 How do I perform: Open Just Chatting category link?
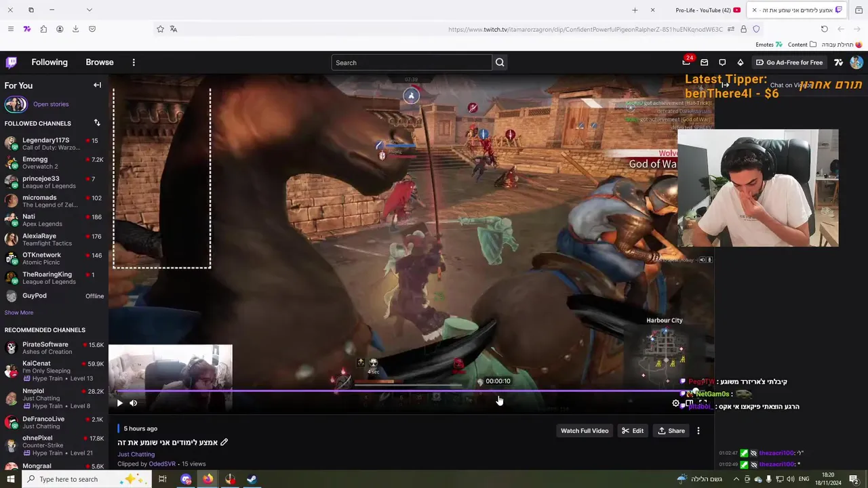point(136,454)
